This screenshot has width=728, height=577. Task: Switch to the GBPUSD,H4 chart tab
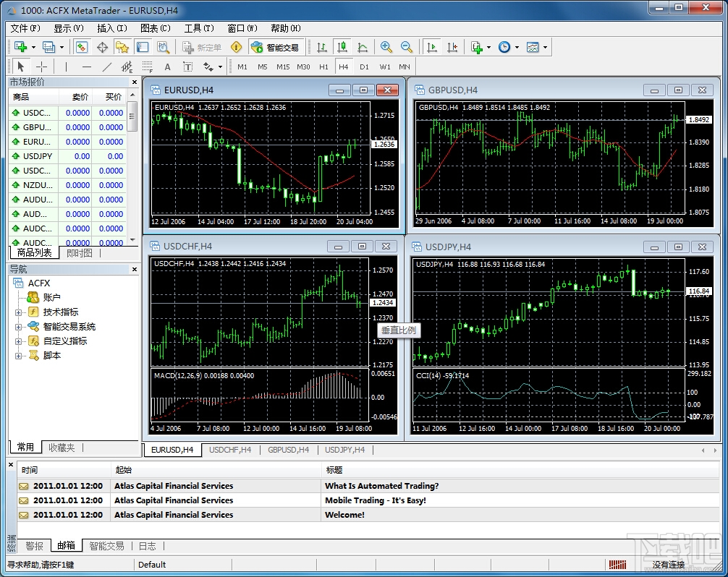(x=288, y=450)
